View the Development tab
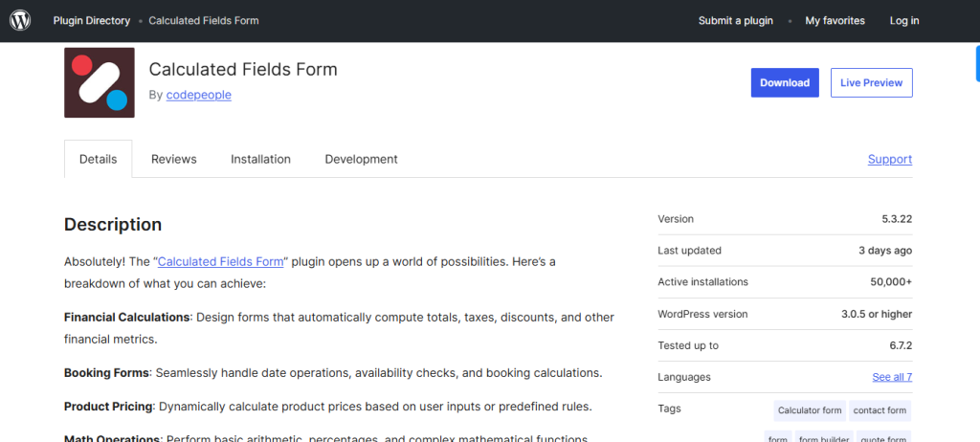Image resolution: width=980 pixels, height=442 pixels. (x=361, y=159)
